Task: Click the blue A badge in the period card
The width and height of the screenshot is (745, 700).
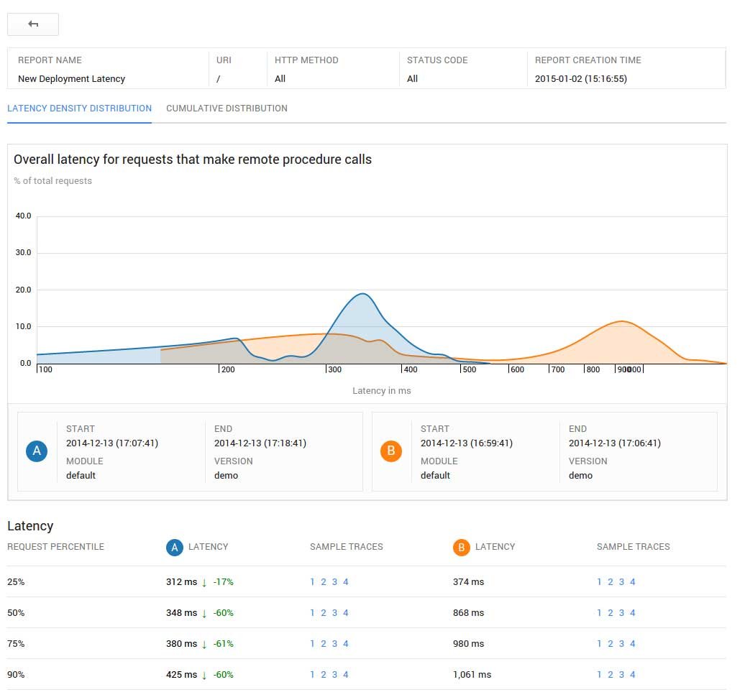Action: [x=37, y=451]
